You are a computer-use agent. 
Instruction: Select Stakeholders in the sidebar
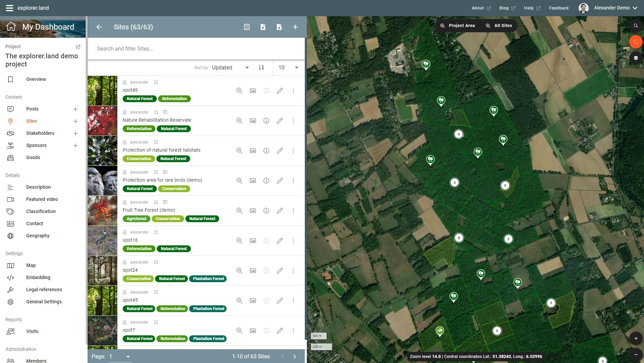(40, 133)
